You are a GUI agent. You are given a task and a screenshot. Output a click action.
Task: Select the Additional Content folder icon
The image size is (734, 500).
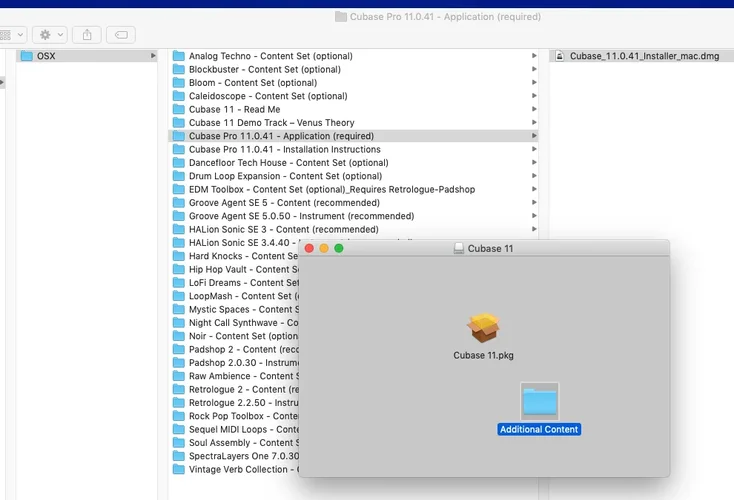click(x=539, y=402)
